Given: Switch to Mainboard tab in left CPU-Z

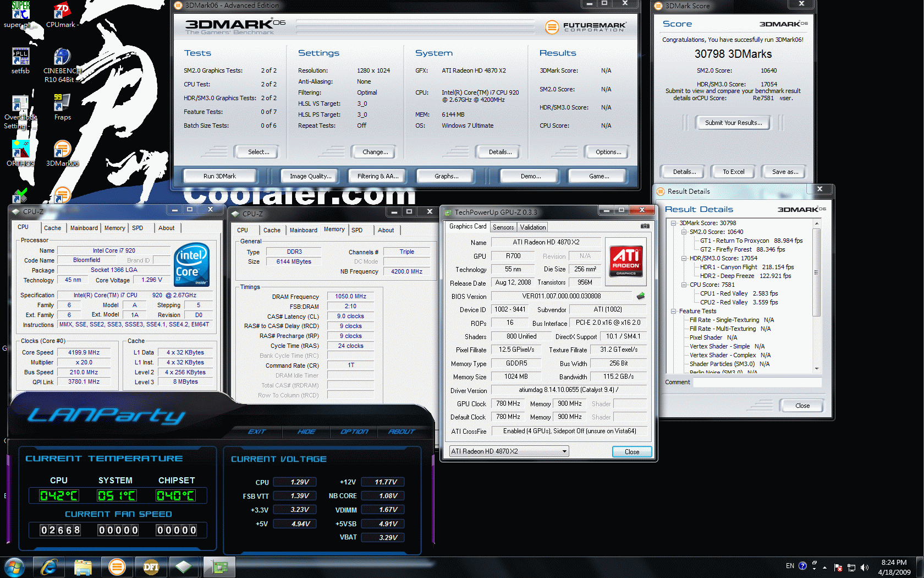Looking at the screenshot, I should pyautogui.click(x=84, y=228).
